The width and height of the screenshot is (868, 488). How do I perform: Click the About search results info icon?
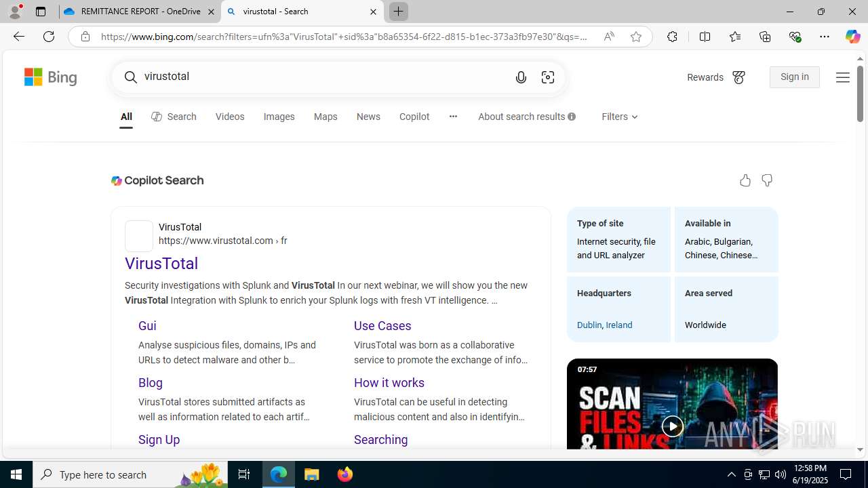(x=572, y=117)
